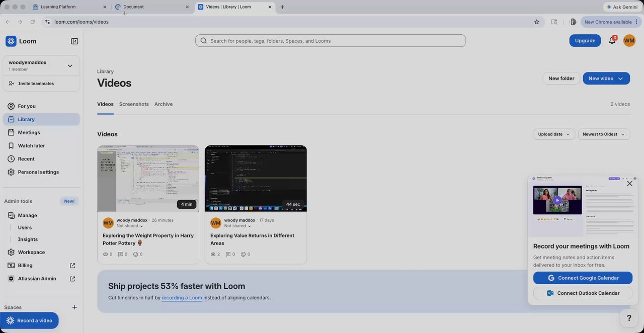Expand Not shared on the 26 minutes video
Screen dimensions: 644x333
pos(130,226)
